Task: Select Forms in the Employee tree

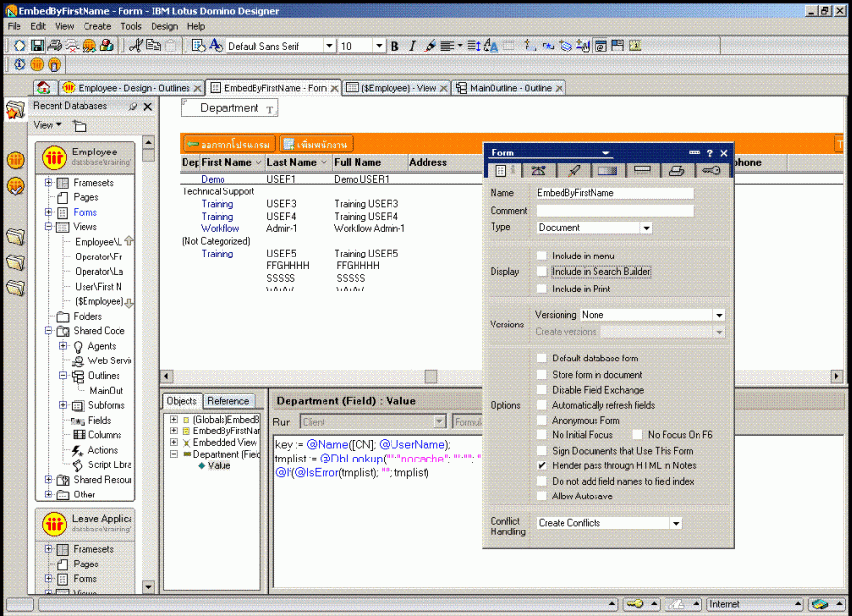Action: [85, 212]
